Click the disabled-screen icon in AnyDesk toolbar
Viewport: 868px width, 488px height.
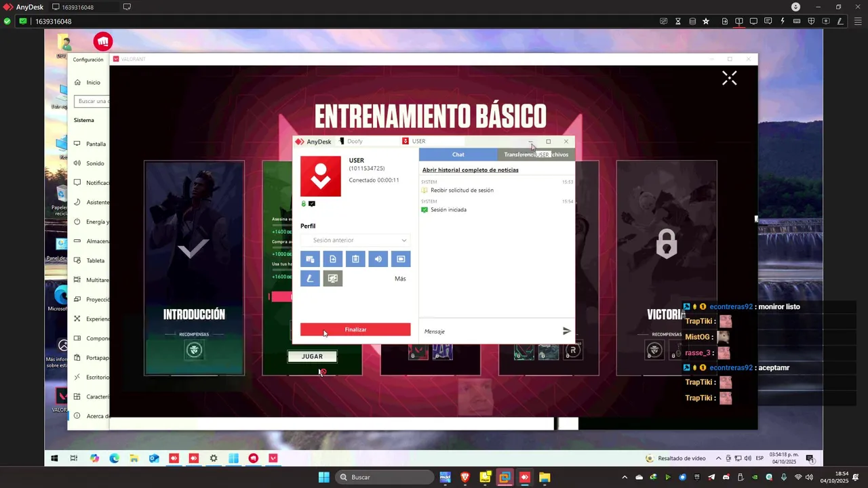click(664, 21)
